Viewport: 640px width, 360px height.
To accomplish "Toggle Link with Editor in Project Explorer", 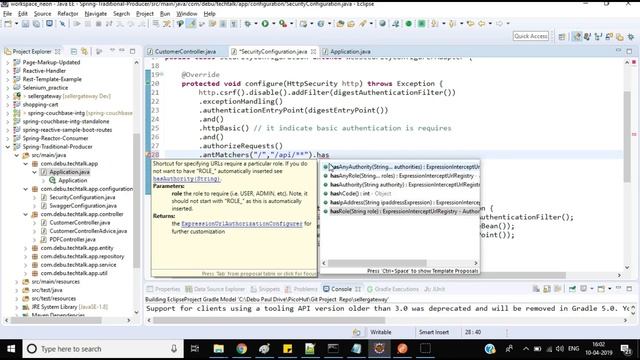I will pos(84,51).
